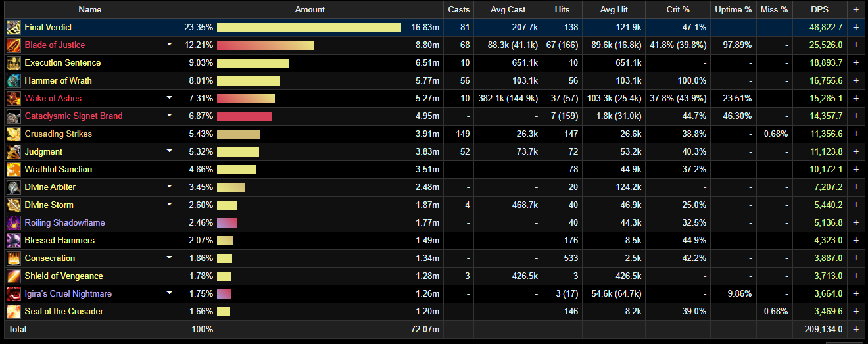Viewport: 868px width, 344px height.
Task: Click the Final Verdict spell icon
Action: (x=14, y=28)
